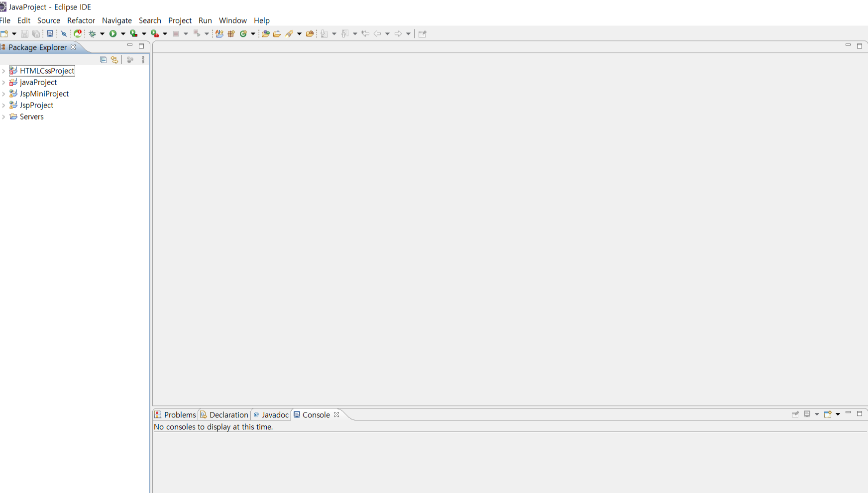
Task: Close the Console tab
Action: click(336, 414)
